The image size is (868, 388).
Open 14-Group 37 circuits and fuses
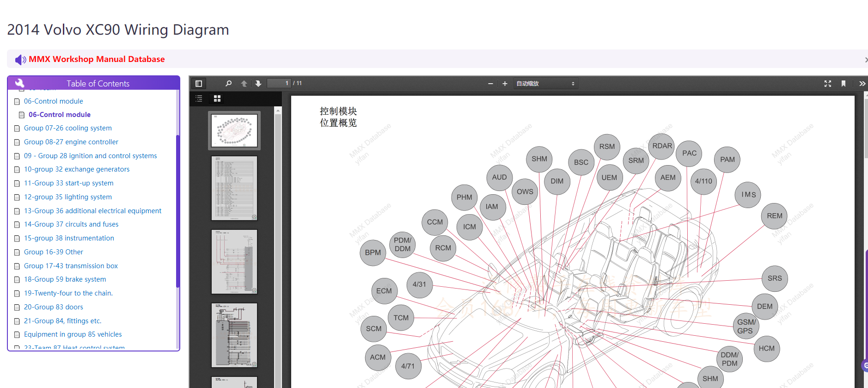pyautogui.click(x=71, y=224)
